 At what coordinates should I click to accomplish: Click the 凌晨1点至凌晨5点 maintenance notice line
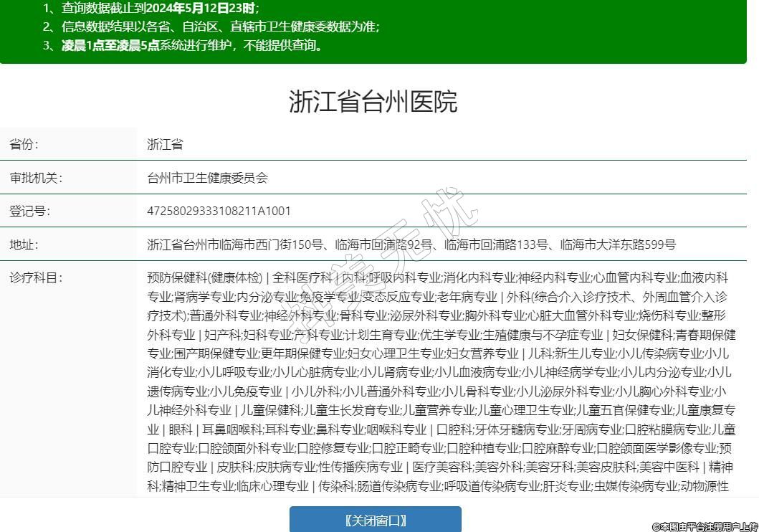click(x=183, y=46)
